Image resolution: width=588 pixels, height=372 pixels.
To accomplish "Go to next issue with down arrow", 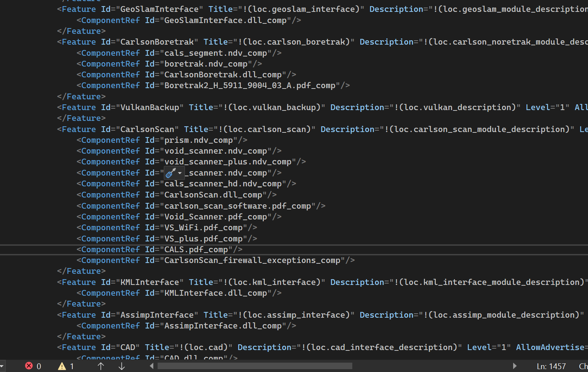I will point(122,366).
